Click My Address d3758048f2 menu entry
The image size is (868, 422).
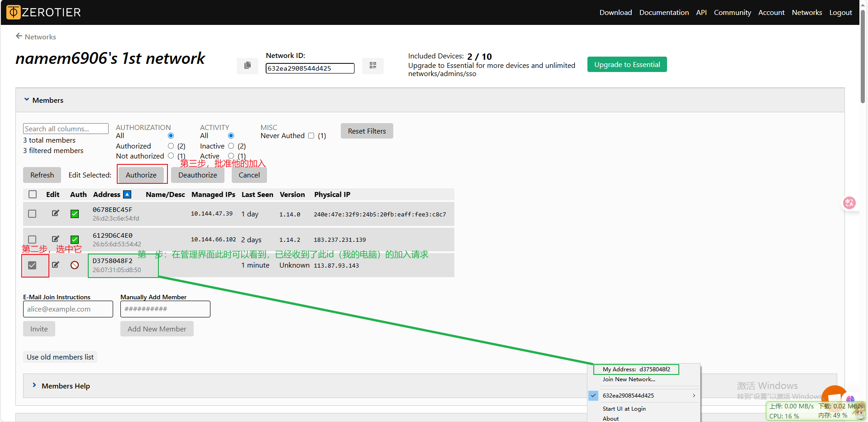[x=636, y=369]
